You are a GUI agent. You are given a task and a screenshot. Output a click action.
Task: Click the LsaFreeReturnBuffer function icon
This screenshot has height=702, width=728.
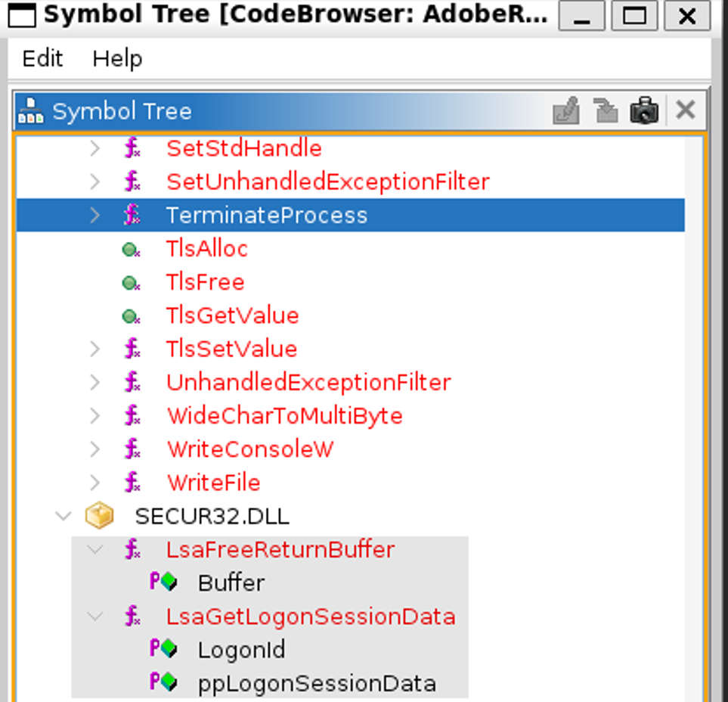pyautogui.click(x=132, y=550)
